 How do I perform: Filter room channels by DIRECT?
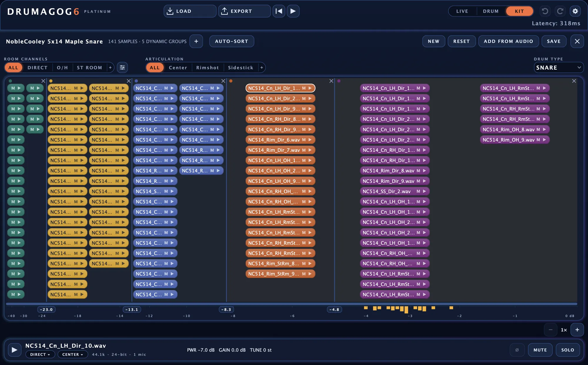(37, 68)
